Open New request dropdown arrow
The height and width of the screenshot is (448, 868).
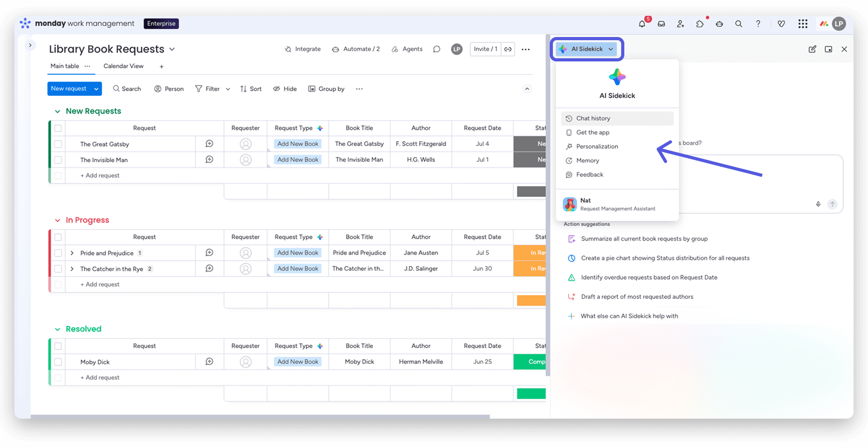(96, 89)
